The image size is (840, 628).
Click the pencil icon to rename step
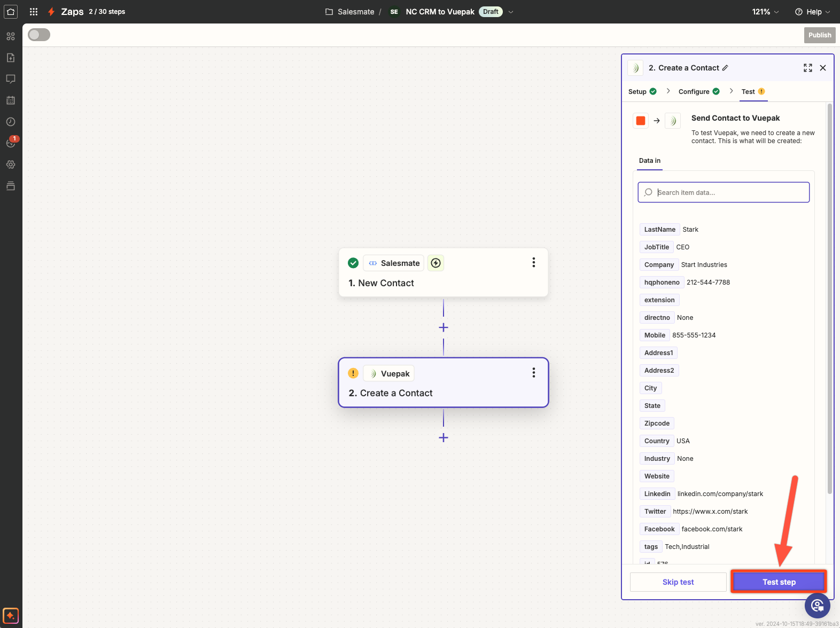pyautogui.click(x=725, y=68)
